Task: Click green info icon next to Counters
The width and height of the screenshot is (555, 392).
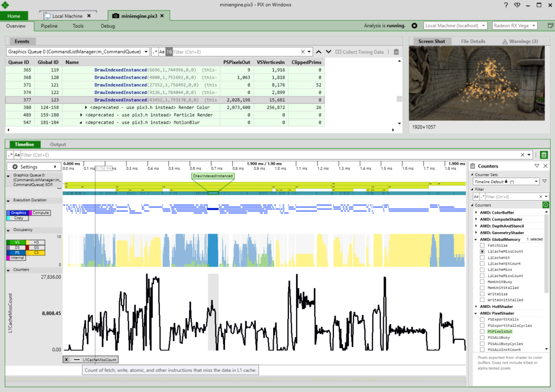Action: tap(545, 205)
